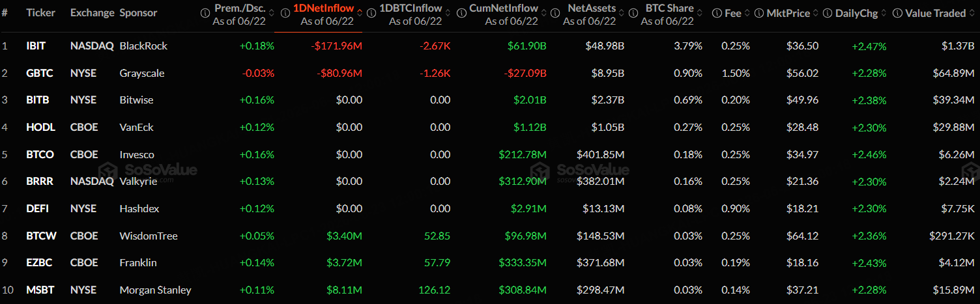Sort by BTC Share using its sort arrows

[699, 13]
